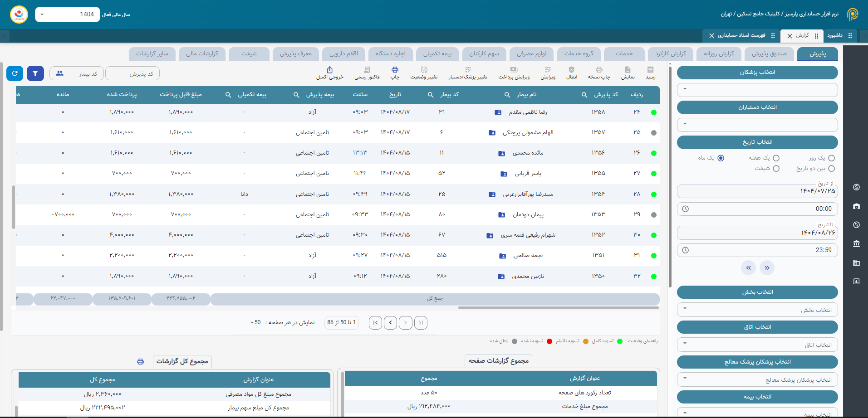Click the clock icon beside 23:59 field
Image resolution: width=868 pixels, height=418 pixels.
(x=685, y=250)
